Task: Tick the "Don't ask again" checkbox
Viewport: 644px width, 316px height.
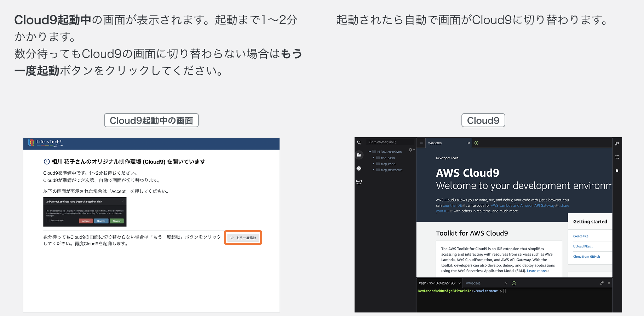Action: click(x=48, y=221)
